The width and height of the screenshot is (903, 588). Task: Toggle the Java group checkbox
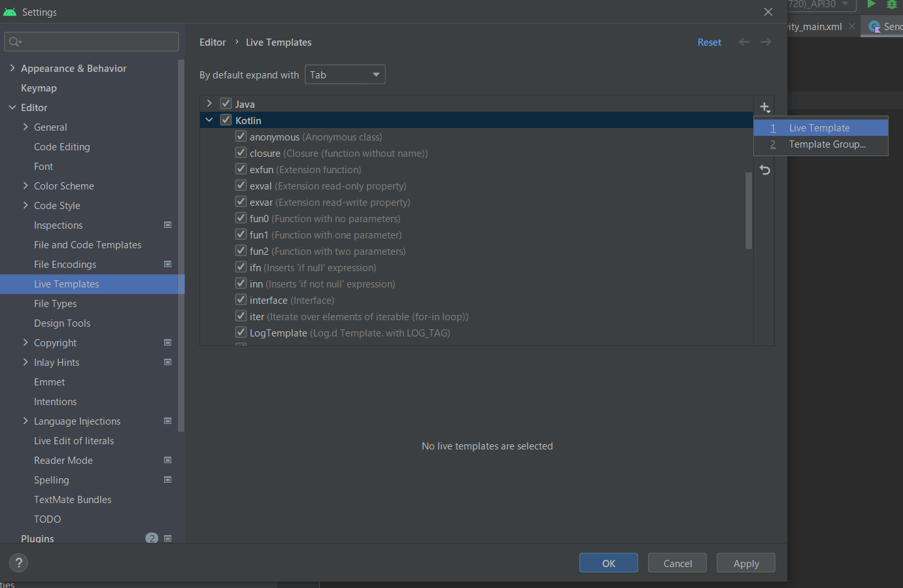pyautogui.click(x=226, y=103)
